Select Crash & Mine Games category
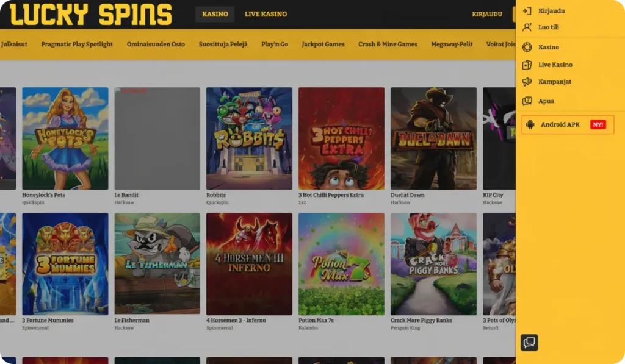 [x=388, y=45]
